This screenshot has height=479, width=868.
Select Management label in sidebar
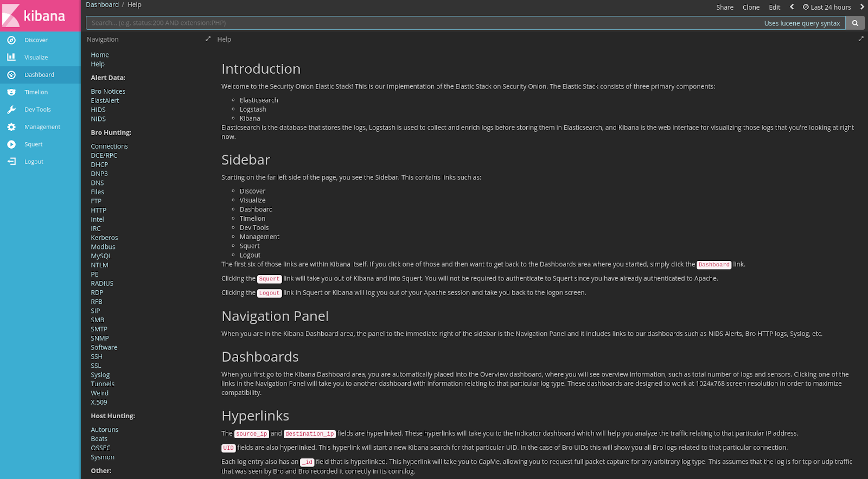(x=42, y=127)
